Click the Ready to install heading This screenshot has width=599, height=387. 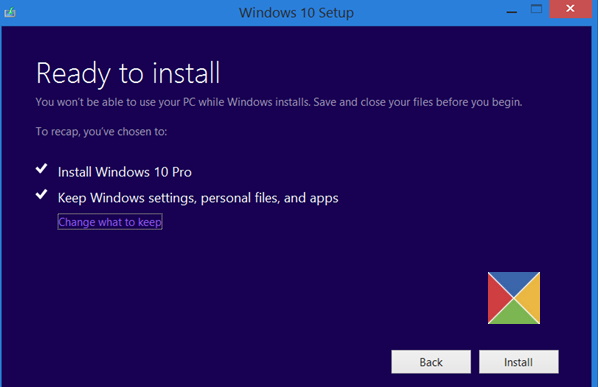tap(128, 73)
